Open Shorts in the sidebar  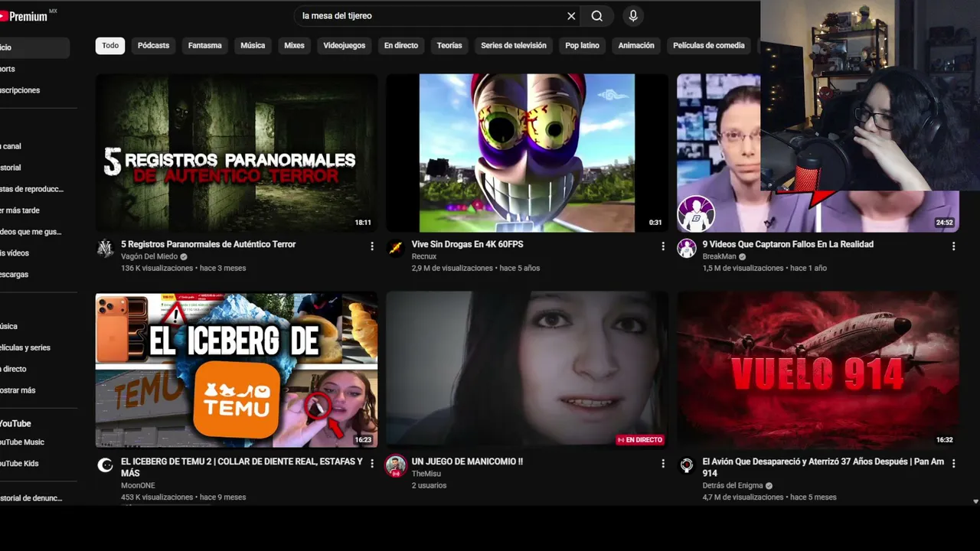coord(34,69)
